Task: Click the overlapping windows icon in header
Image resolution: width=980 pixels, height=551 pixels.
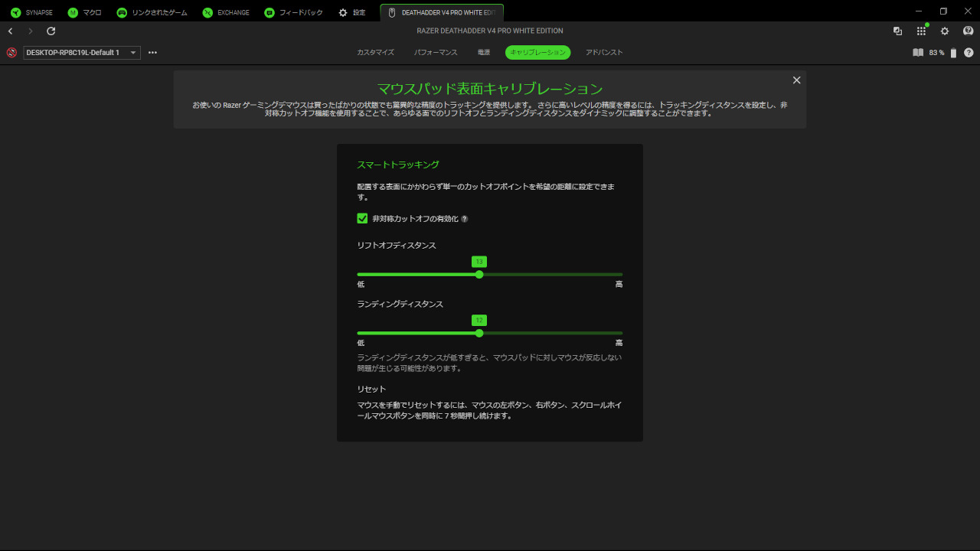Action: click(897, 31)
